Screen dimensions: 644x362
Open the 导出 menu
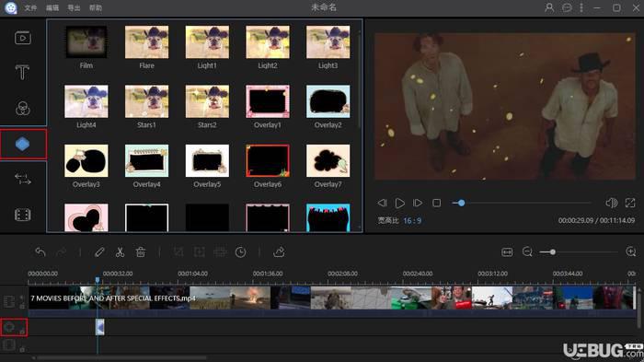click(x=74, y=7)
